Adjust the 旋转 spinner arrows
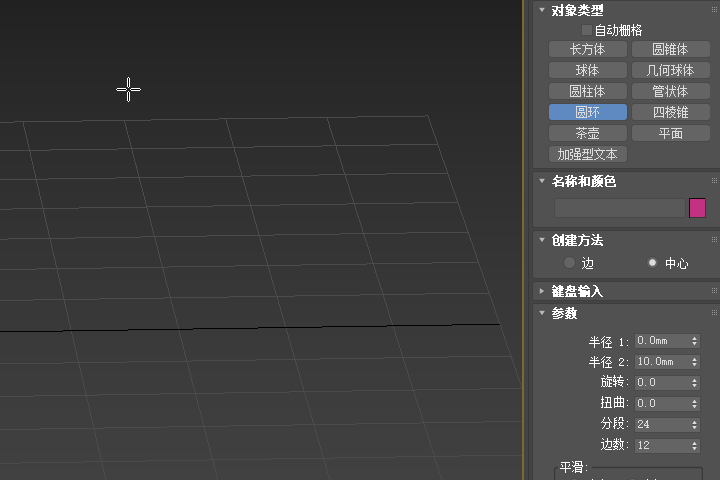Image resolution: width=720 pixels, height=480 pixels. [x=695, y=383]
